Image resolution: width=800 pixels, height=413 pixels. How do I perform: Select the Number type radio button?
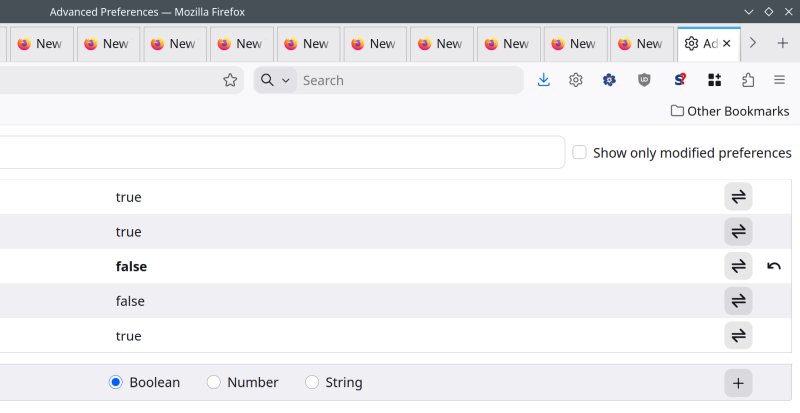click(214, 382)
